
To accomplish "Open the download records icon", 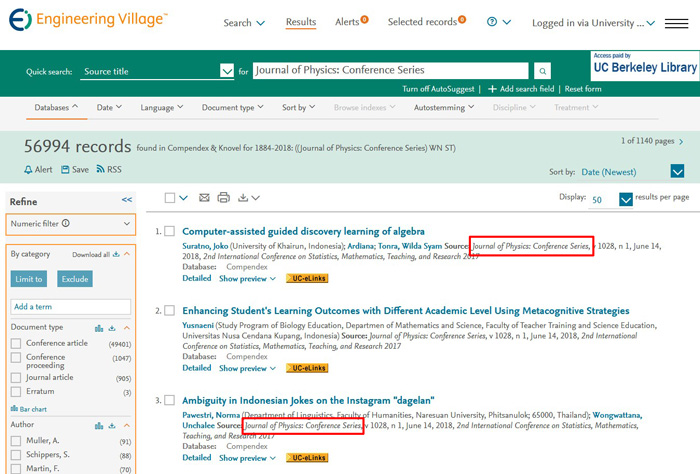I will pos(243,198).
